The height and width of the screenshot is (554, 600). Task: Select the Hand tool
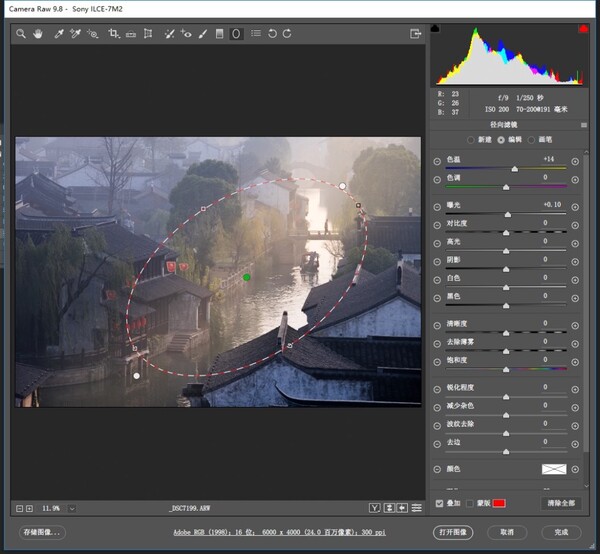click(x=38, y=34)
